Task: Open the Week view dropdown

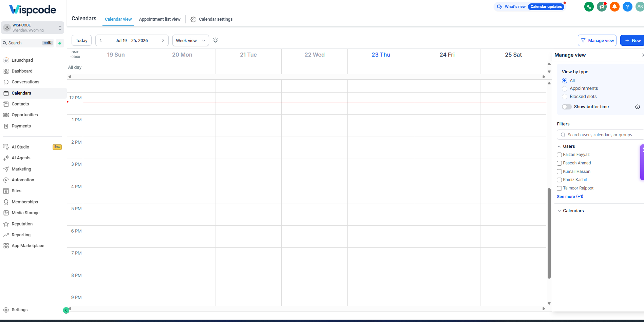Action: point(191,40)
